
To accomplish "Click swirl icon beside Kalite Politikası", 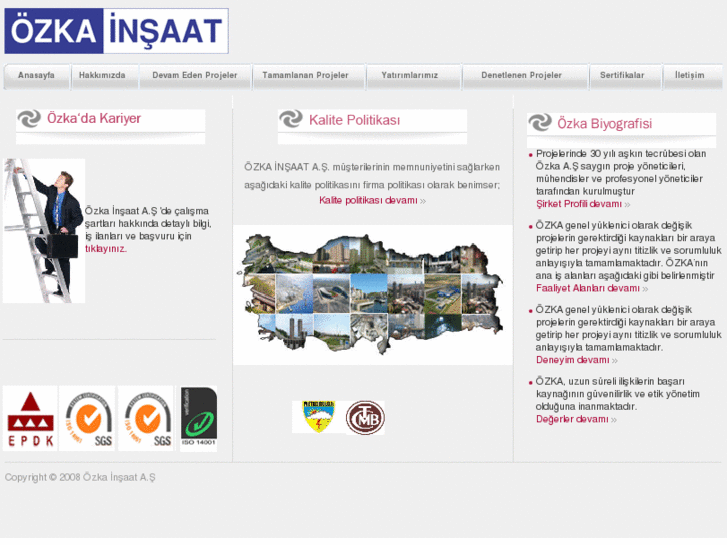I will pyautogui.click(x=291, y=119).
